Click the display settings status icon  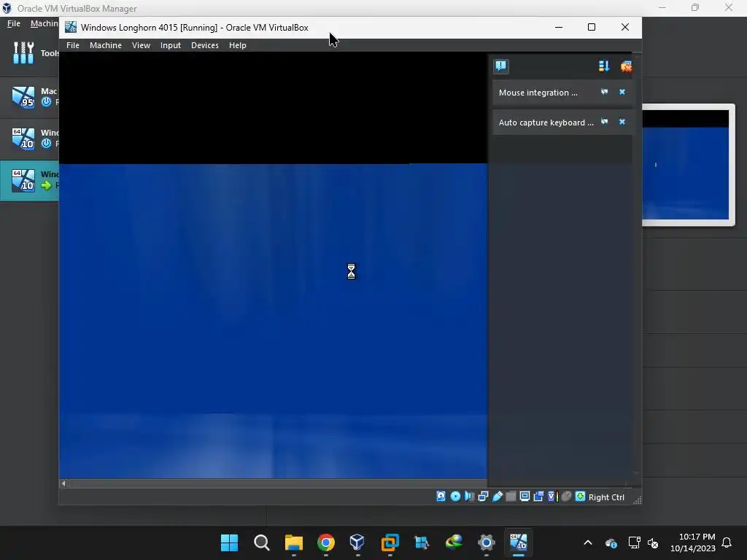(525, 497)
